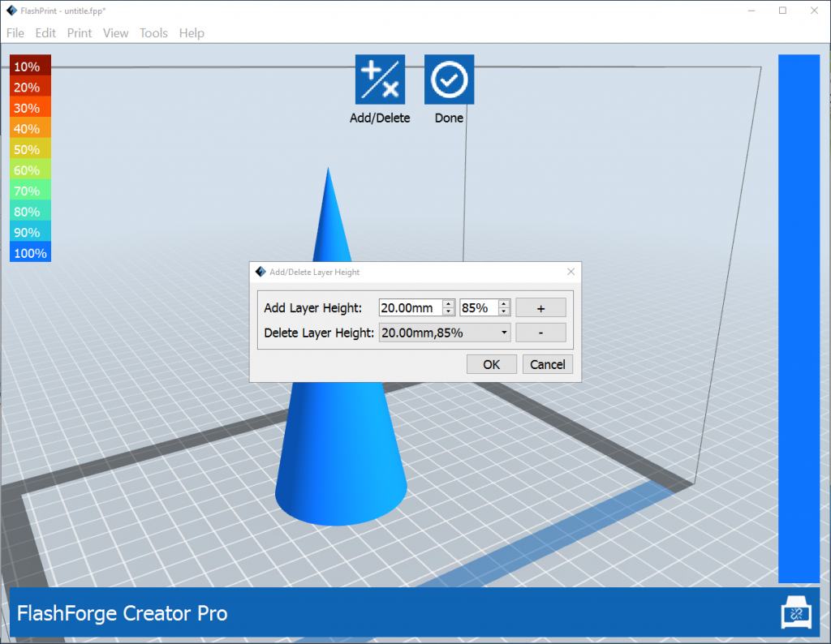Cancel the Add/Delete Layer Height dialog
This screenshot has height=644, width=831.
[548, 364]
